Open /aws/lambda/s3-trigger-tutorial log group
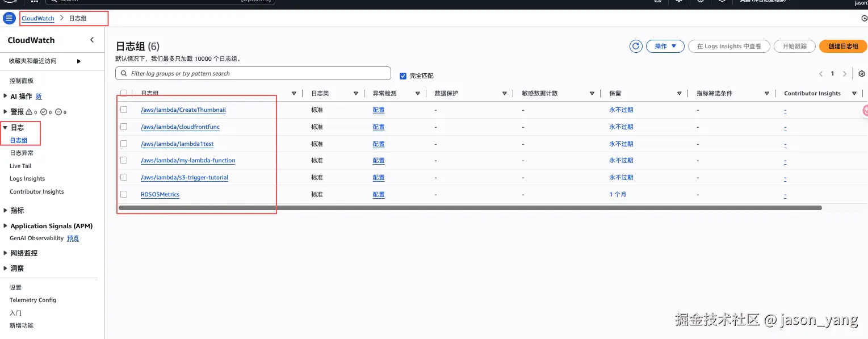This screenshot has width=868, height=339. click(x=184, y=177)
